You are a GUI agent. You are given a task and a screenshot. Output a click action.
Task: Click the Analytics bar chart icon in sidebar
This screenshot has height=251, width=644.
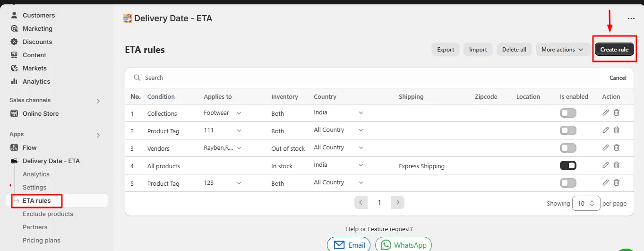(14, 81)
